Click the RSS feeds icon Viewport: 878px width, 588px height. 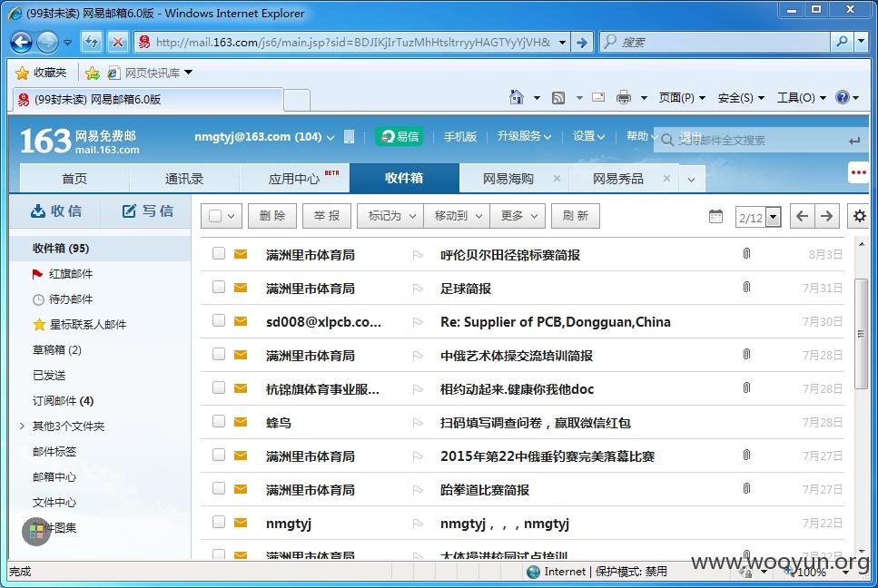point(558,98)
